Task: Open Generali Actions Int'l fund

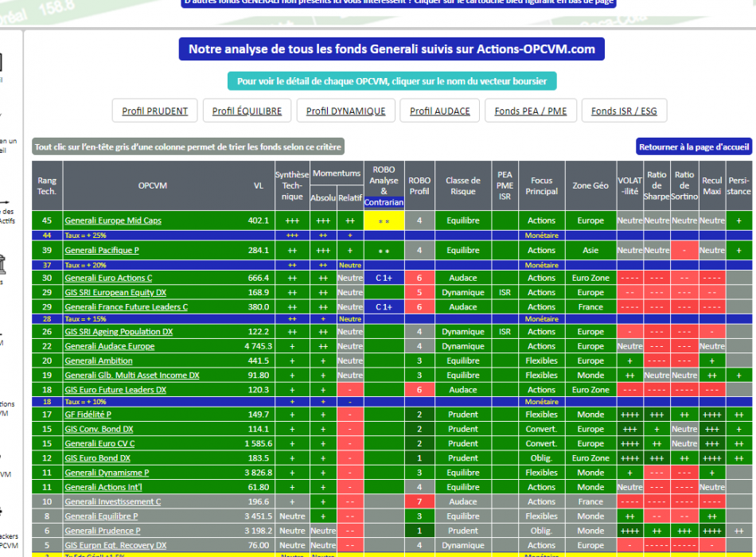Action: pyautogui.click(x=103, y=487)
